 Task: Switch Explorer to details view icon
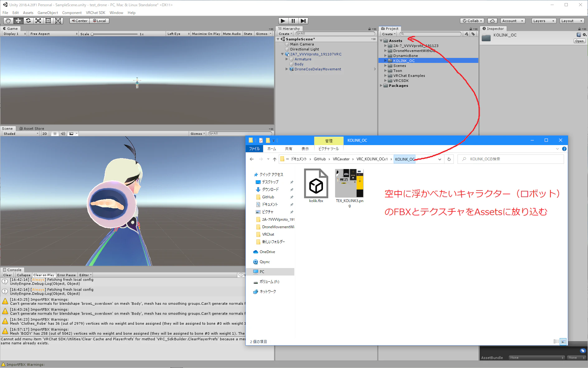point(556,342)
